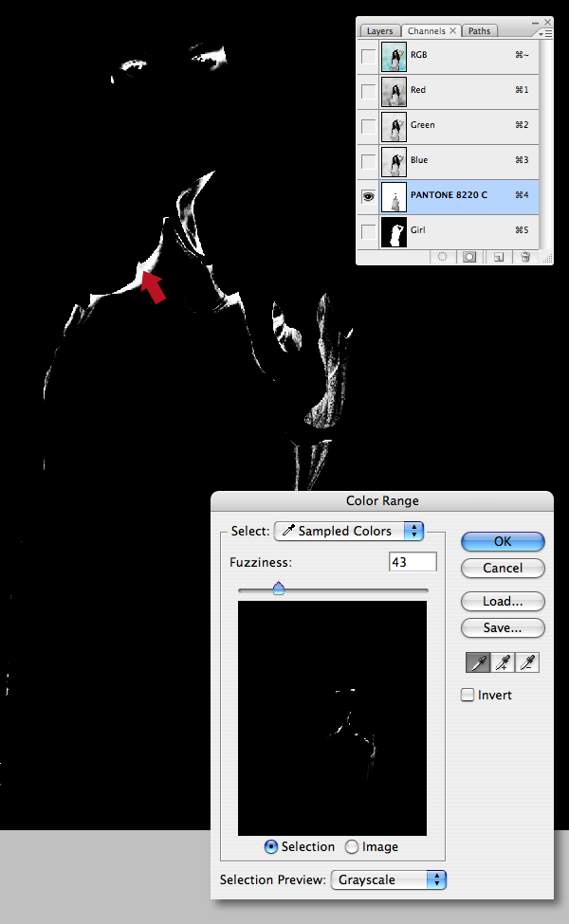
Task: Click the Fuzziness slider handle
Action: 279,589
